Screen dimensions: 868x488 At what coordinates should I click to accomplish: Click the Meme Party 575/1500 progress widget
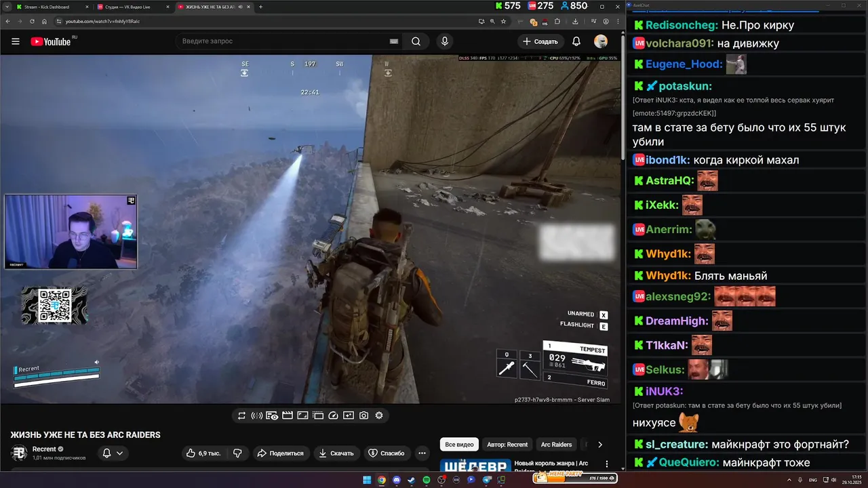click(x=575, y=479)
